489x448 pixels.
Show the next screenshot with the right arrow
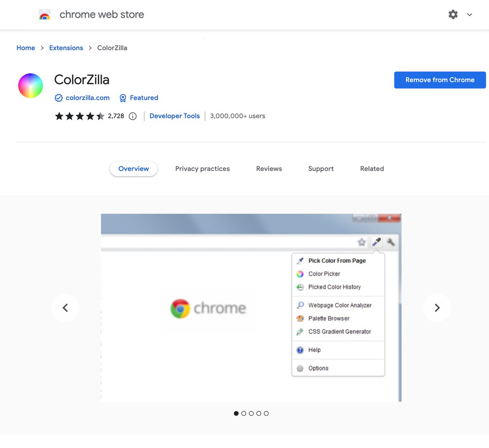click(x=437, y=308)
